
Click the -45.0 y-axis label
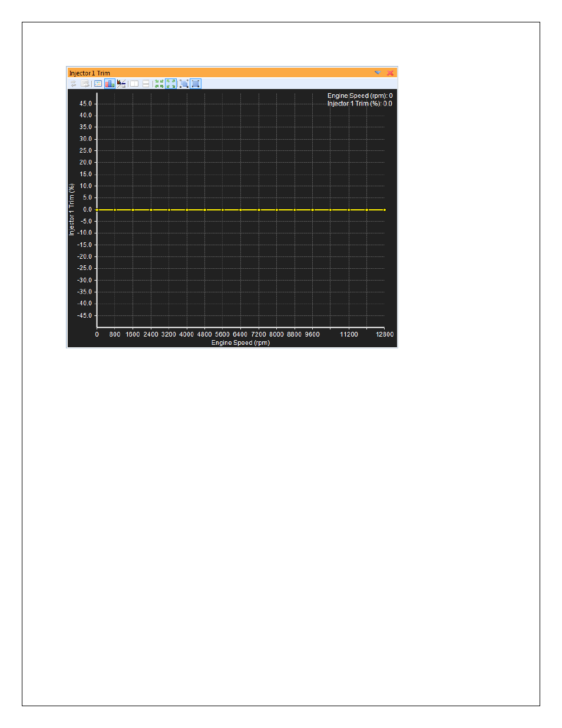[x=85, y=315]
